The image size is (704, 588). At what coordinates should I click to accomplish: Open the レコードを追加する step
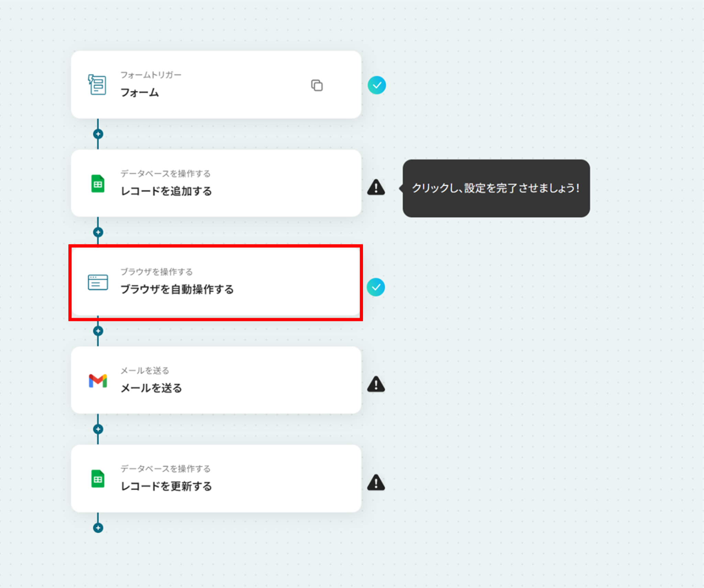pyautogui.click(x=216, y=183)
